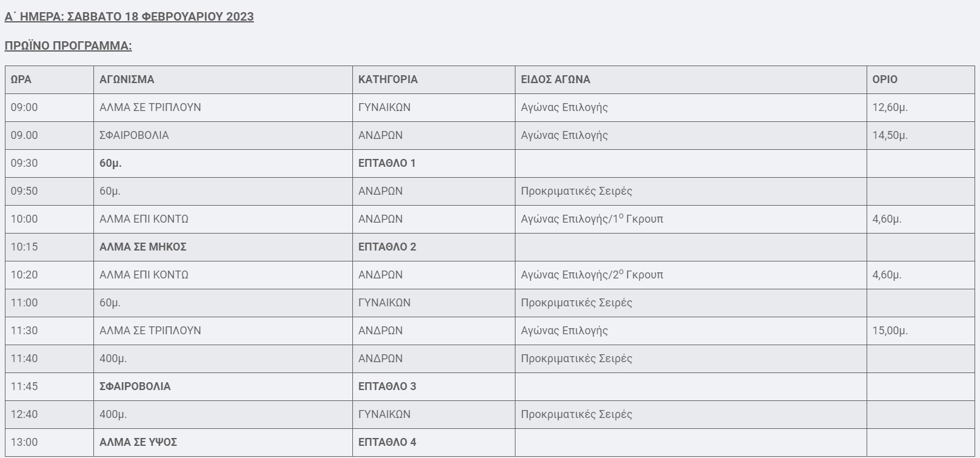Click the 12,60μ. limit cell
The height and width of the screenshot is (458, 980).
pos(890,107)
